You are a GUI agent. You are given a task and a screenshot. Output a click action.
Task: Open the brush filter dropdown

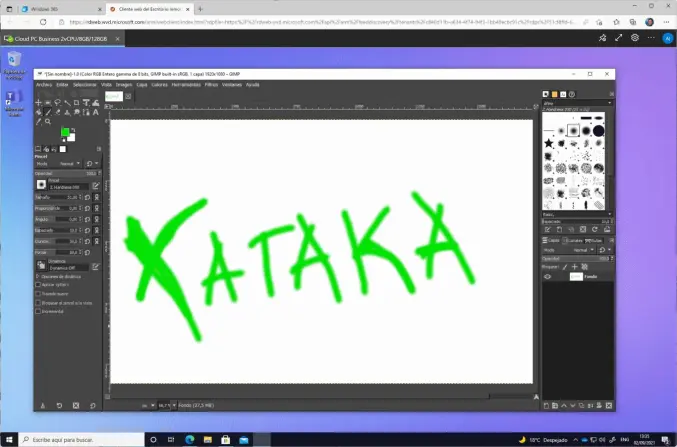pyautogui.click(x=577, y=103)
